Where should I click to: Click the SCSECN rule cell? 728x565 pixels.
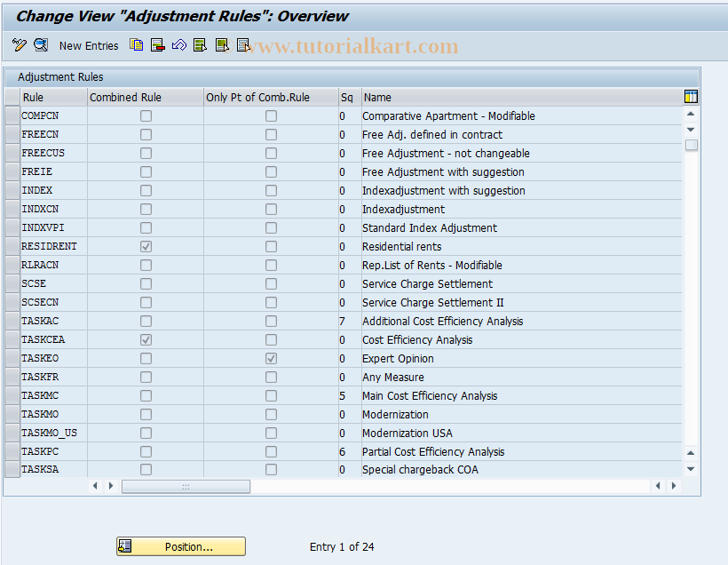54,302
